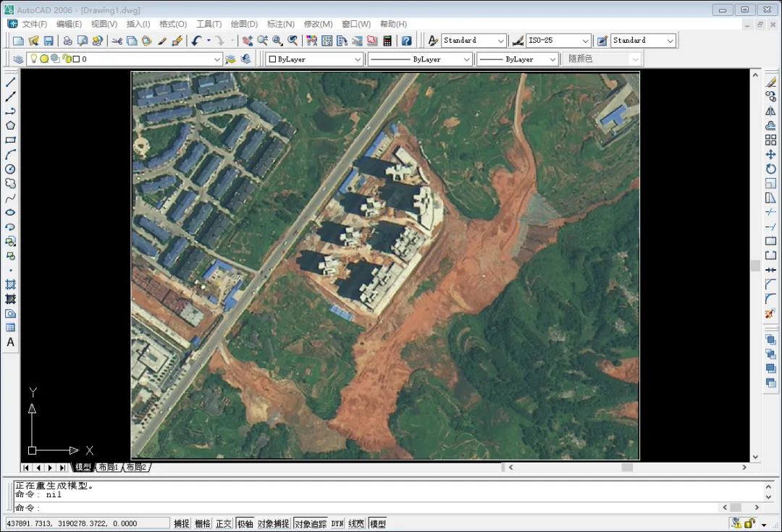This screenshot has width=782, height=532.
Task: Open the Standard table style dropdown
Action: [670, 41]
